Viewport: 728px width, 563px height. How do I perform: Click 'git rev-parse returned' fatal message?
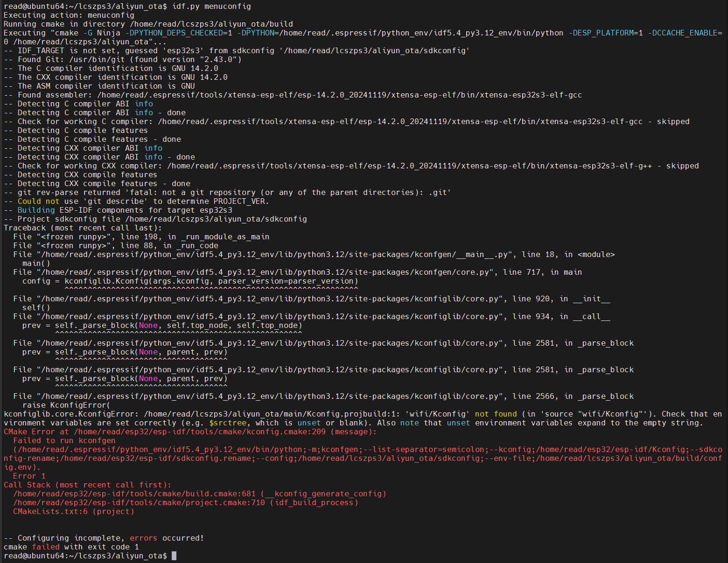227,193
